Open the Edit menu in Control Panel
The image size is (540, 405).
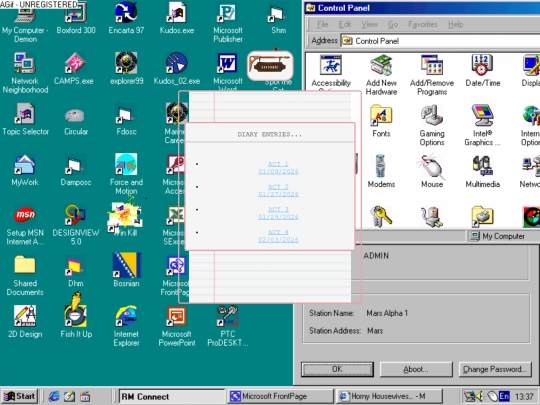[x=345, y=24]
